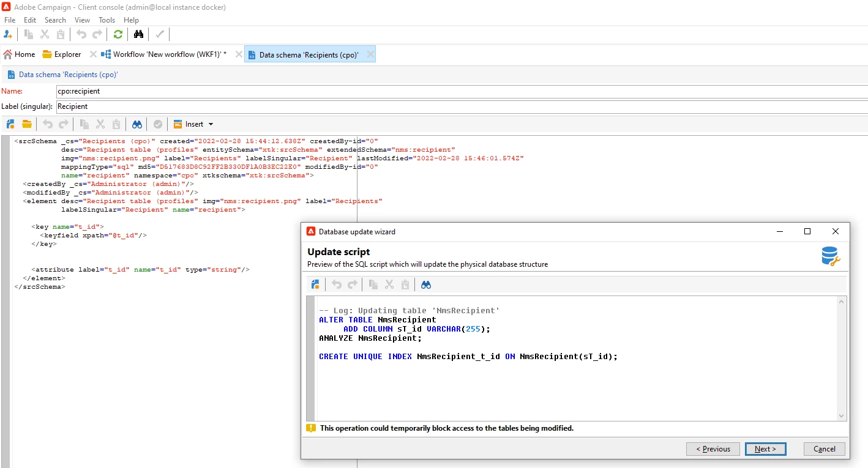Image resolution: width=868 pixels, height=468 pixels.
Task: Click the </srcSchema> closing tag line
Action: tap(40, 286)
